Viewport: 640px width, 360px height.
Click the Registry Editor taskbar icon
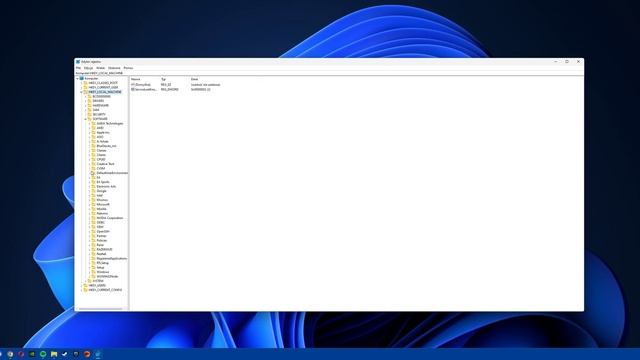point(98,354)
